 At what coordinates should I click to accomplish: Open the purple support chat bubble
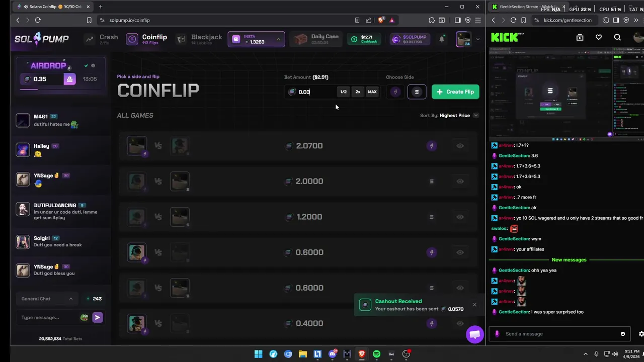[x=474, y=334]
